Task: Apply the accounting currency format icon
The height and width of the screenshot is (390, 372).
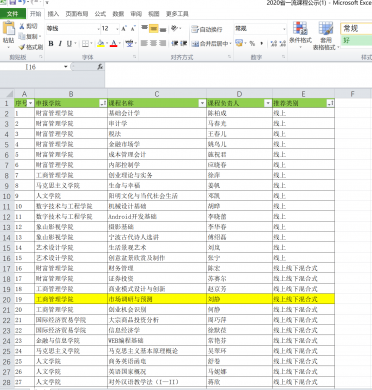Action: click(239, 43)
